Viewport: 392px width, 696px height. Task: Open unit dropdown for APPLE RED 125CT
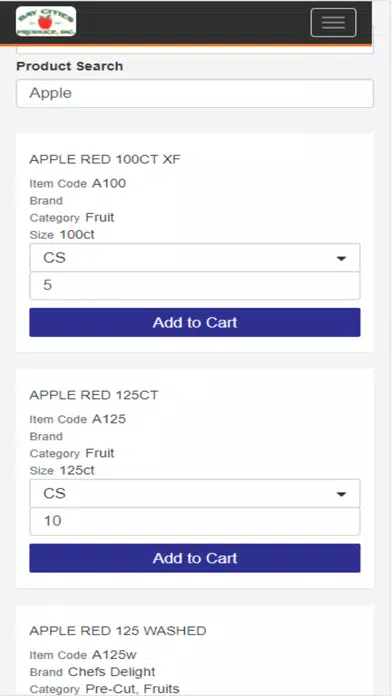click(195, 493)
